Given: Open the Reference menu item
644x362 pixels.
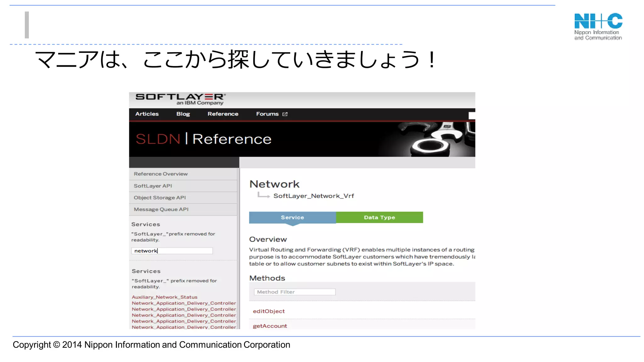Looking at the screenshot, I should pyautogui.click(x=223, y=114).
